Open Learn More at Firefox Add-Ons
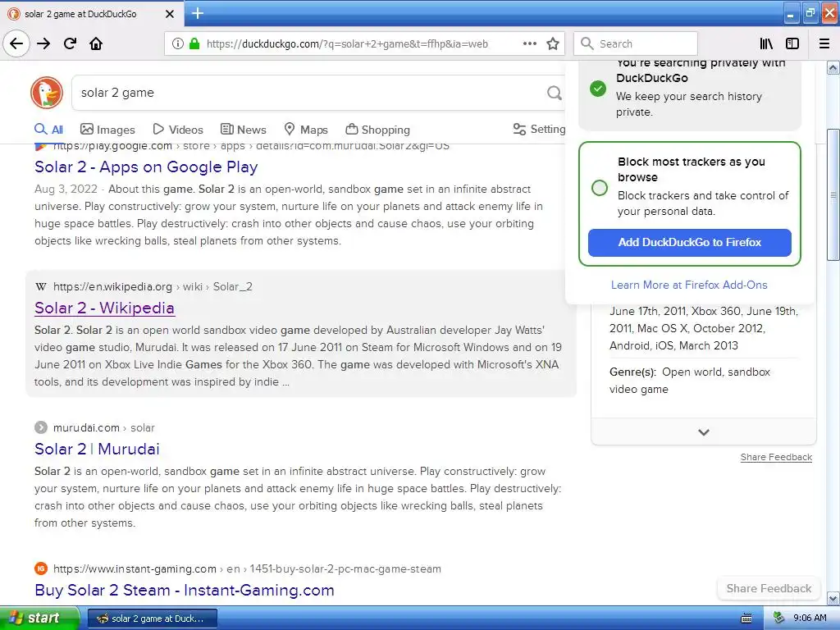840x630 pixels. pyautogui.click(x=689, y=285)
